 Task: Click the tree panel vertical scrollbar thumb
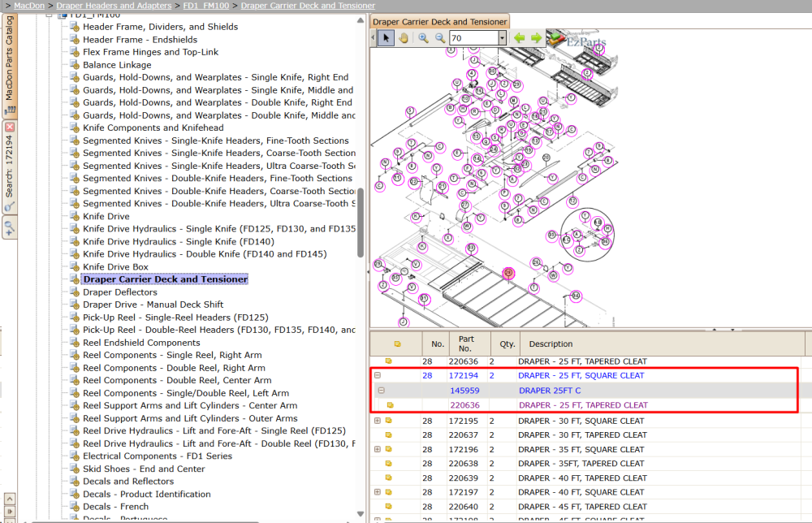[x=361, y=223]
